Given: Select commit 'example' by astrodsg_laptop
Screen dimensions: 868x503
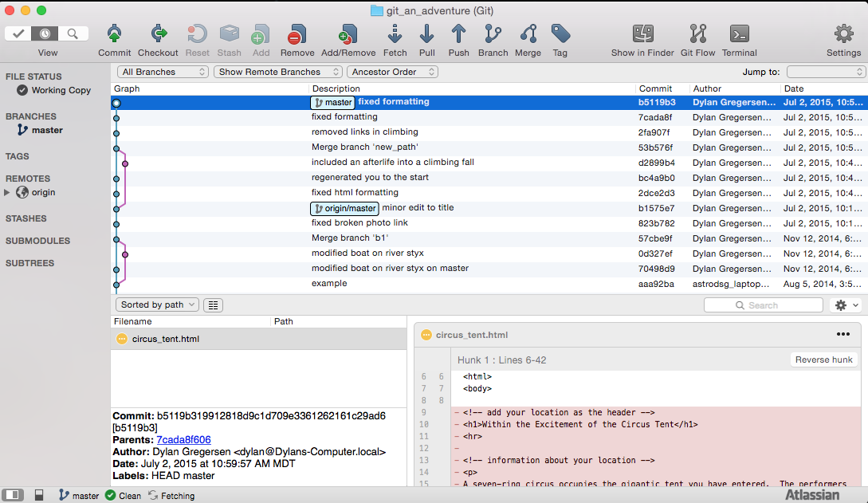Looking at the screenshot, I should pos(489,284).
